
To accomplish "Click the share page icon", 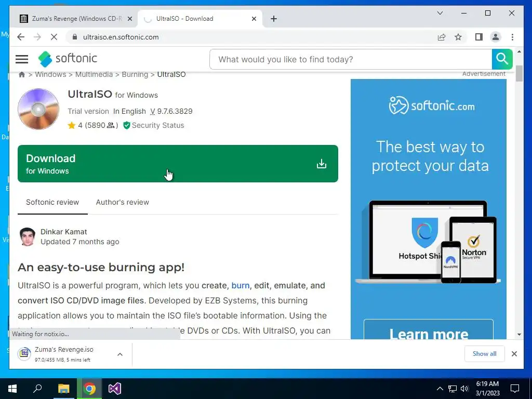I will tap(442, 37).
